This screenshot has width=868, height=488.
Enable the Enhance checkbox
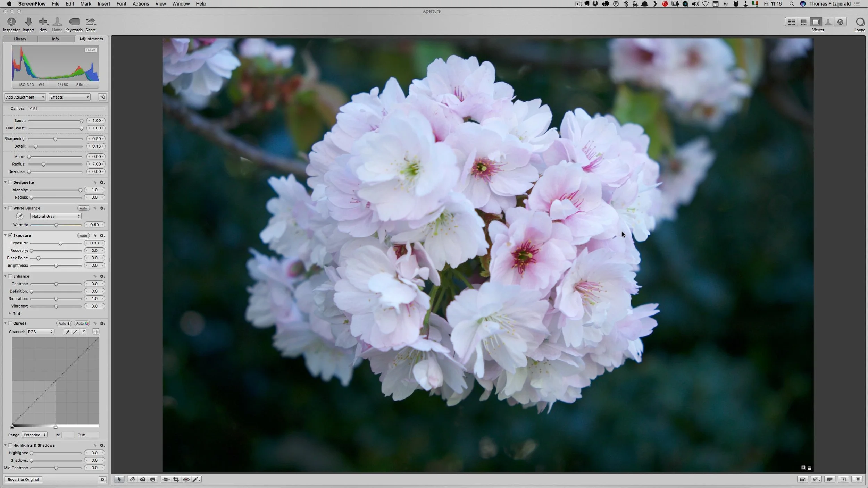point(10,276)
